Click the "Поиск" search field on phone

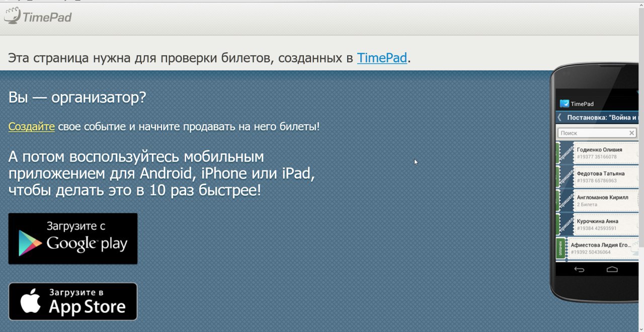(x=597, y=133)
